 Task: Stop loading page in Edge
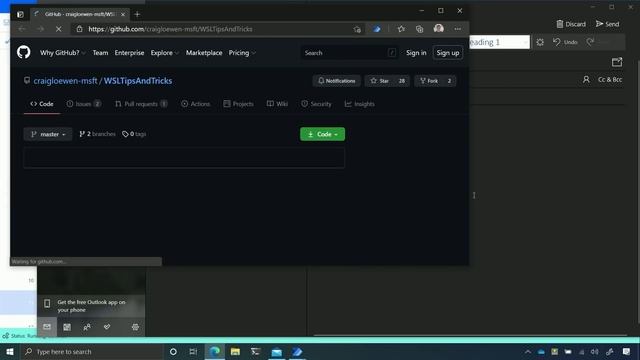58,29
